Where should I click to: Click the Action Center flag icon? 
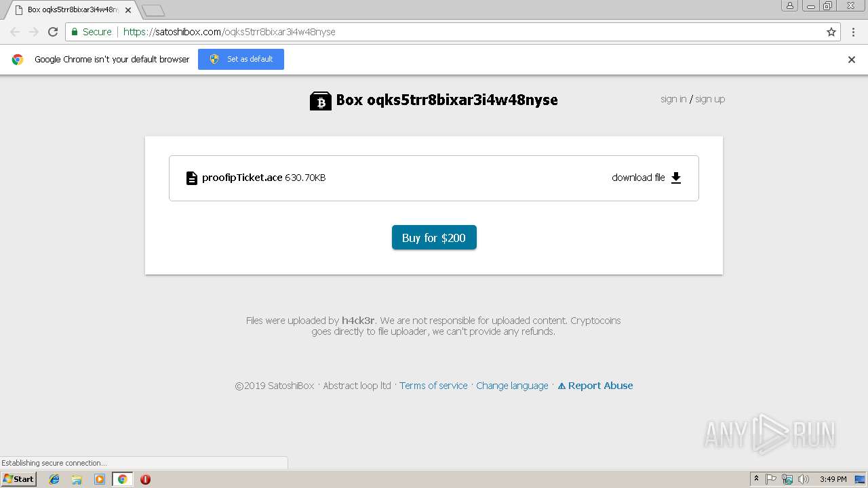pyautogui.click(x=771, y=479)
